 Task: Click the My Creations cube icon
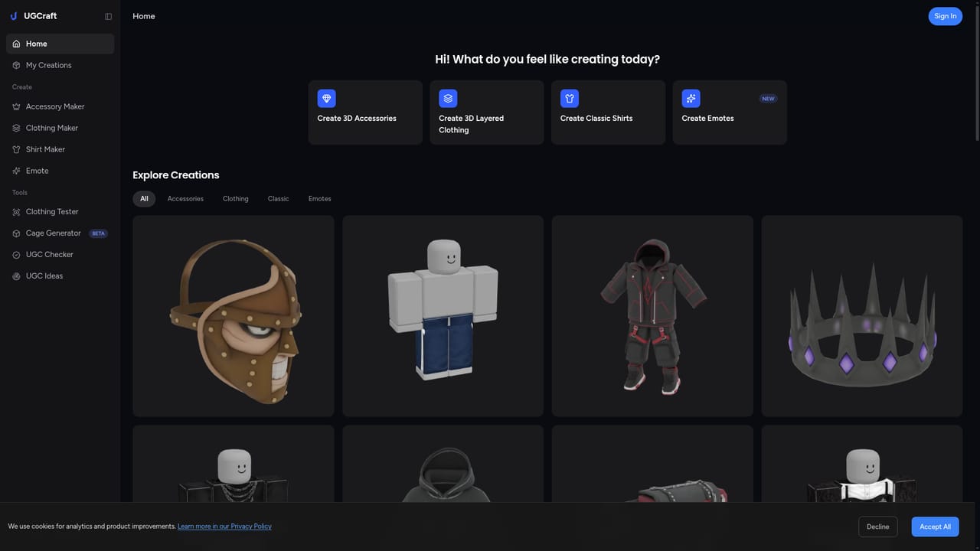[x=16, y=65]
